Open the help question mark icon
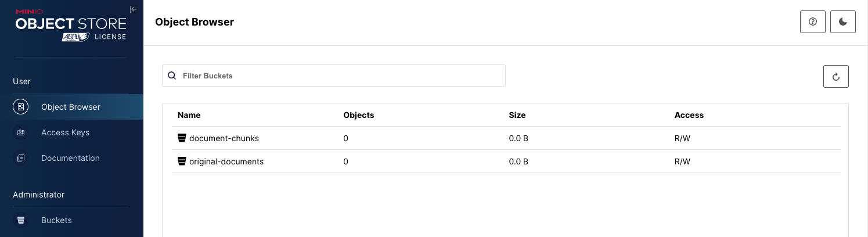The width and height of the screenshot is (868, 237). pos(813,22)
